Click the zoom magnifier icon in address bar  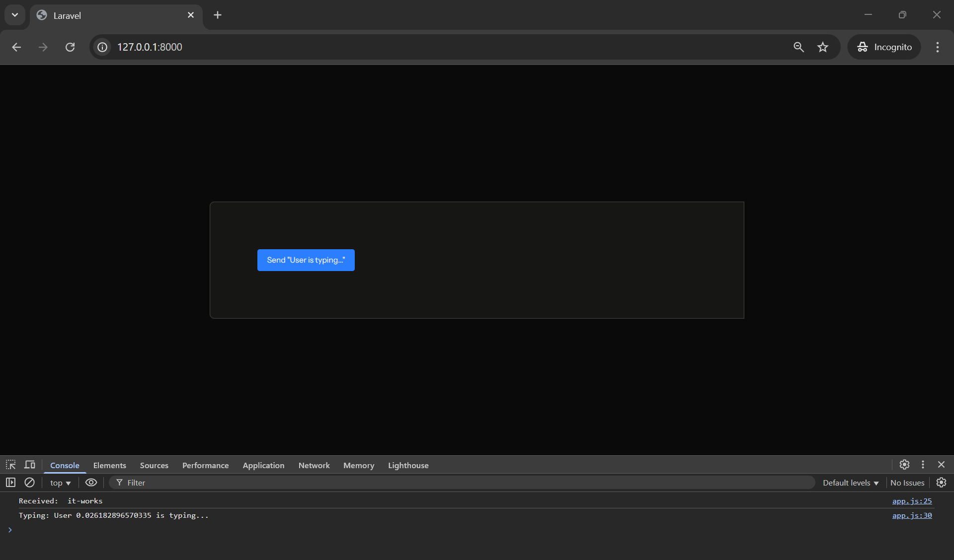click(x=798, y=47)
